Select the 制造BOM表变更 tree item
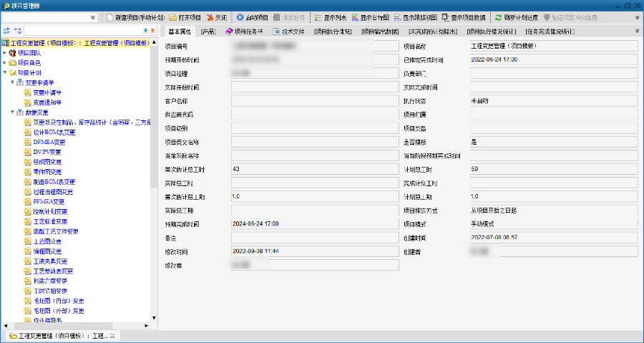Screen dimensions: 644x343 [x=54, y=182]
